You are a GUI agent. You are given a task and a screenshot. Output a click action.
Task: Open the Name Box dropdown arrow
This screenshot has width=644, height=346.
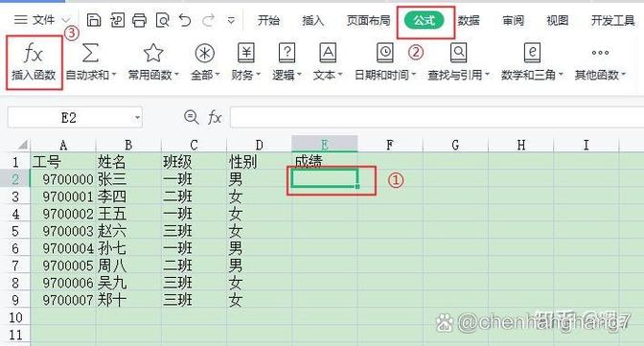(137, 118)
